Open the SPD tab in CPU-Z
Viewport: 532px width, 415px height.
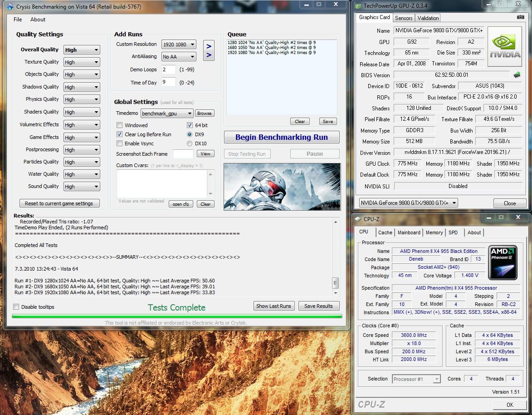point(453,232)
